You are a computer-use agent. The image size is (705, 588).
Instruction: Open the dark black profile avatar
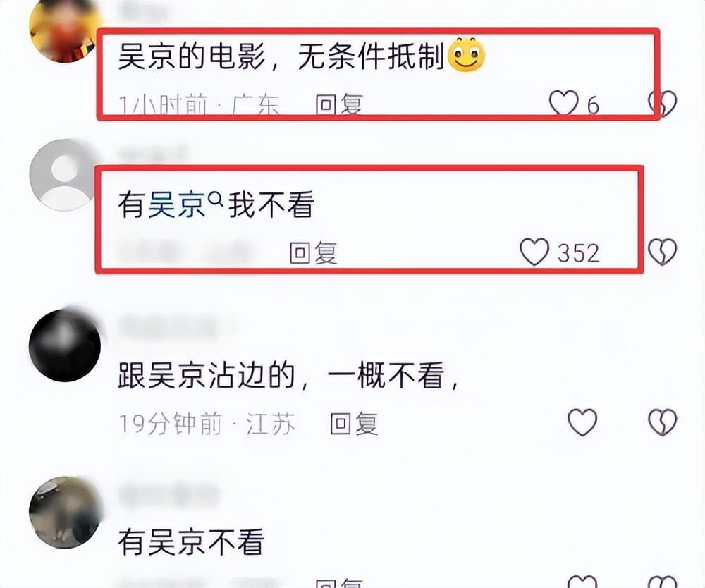[x=65, y=345]
